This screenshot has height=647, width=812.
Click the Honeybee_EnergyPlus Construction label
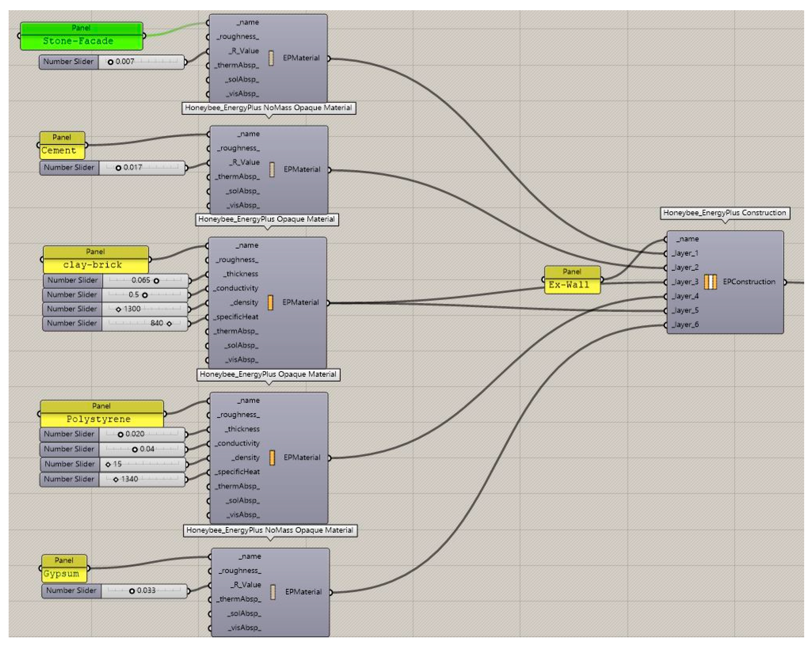coord(724,213)
